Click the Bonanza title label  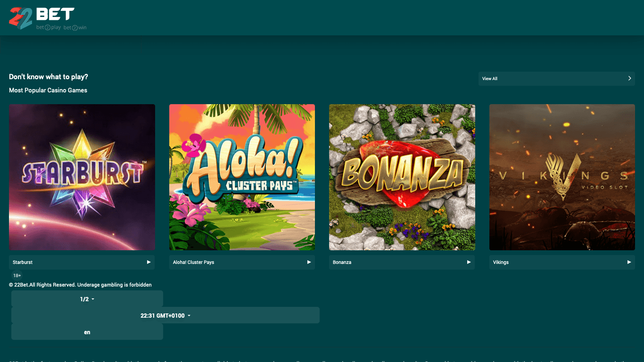point(342,262)
